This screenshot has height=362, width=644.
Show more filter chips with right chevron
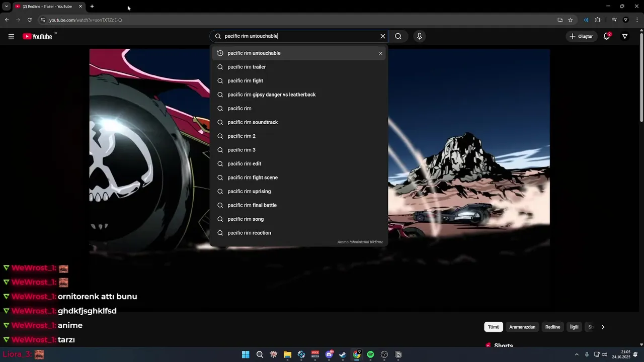[x=603, y=327]
